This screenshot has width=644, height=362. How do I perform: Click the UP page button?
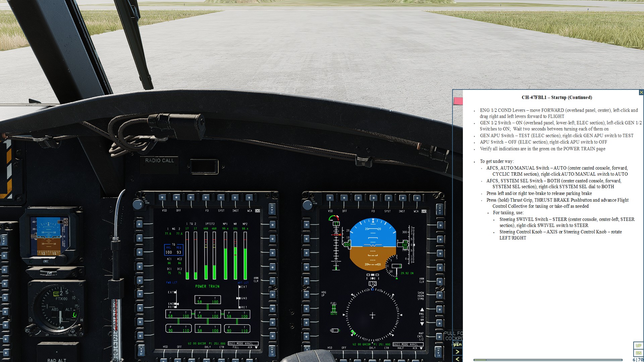[x=638, y=346]
